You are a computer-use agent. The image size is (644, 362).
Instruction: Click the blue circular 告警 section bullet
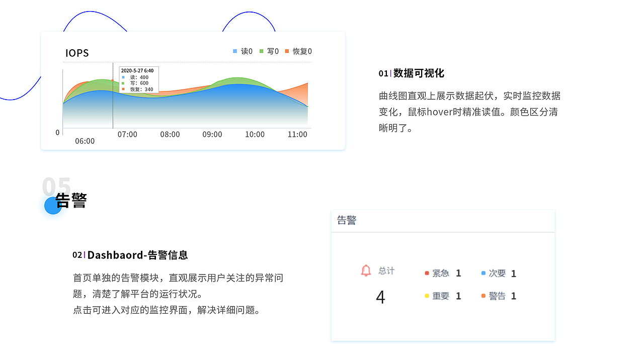pyautogui.click(x=52, y=206)
